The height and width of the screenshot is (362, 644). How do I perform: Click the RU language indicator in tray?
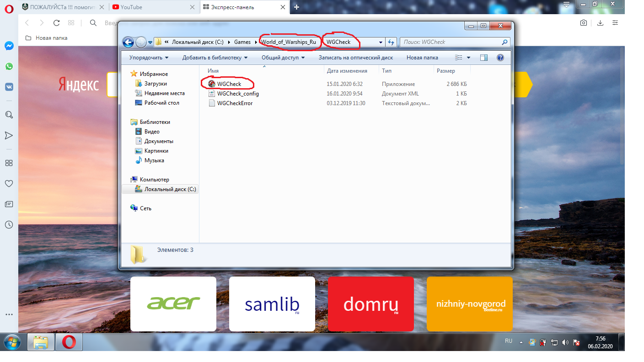pyautogui.click(x=509, y=341)
